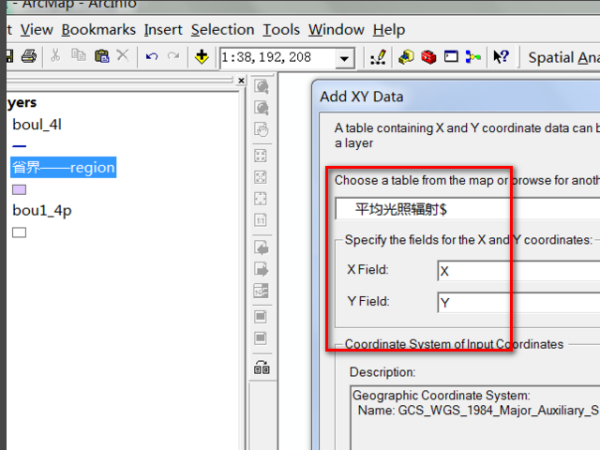
Task: Click the coordinate system Description text box
Action: point(475,418)
